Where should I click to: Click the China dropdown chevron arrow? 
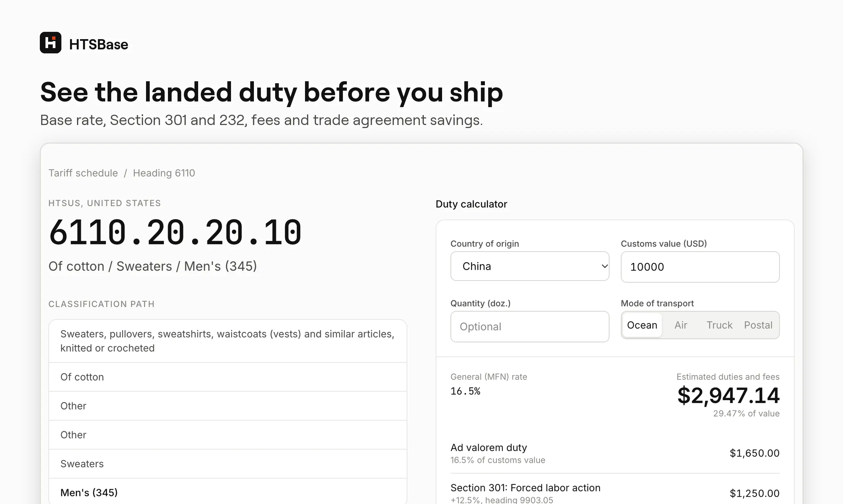(604, 266)
